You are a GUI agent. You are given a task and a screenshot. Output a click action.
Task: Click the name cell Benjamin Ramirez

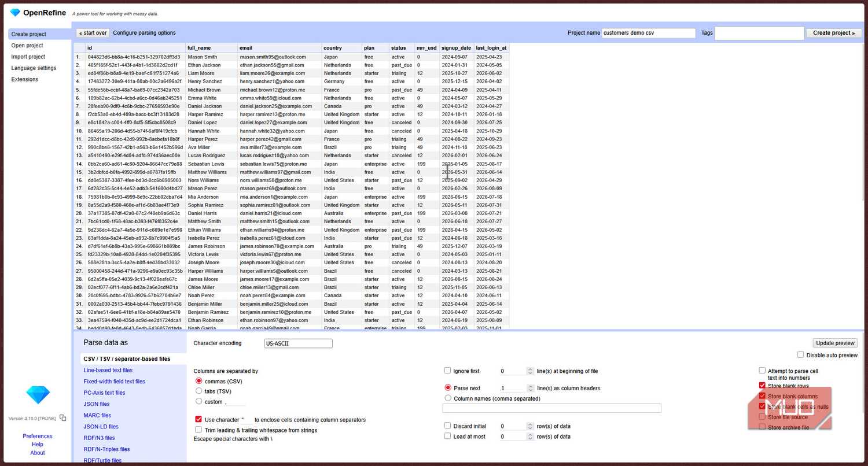[209, 312]
